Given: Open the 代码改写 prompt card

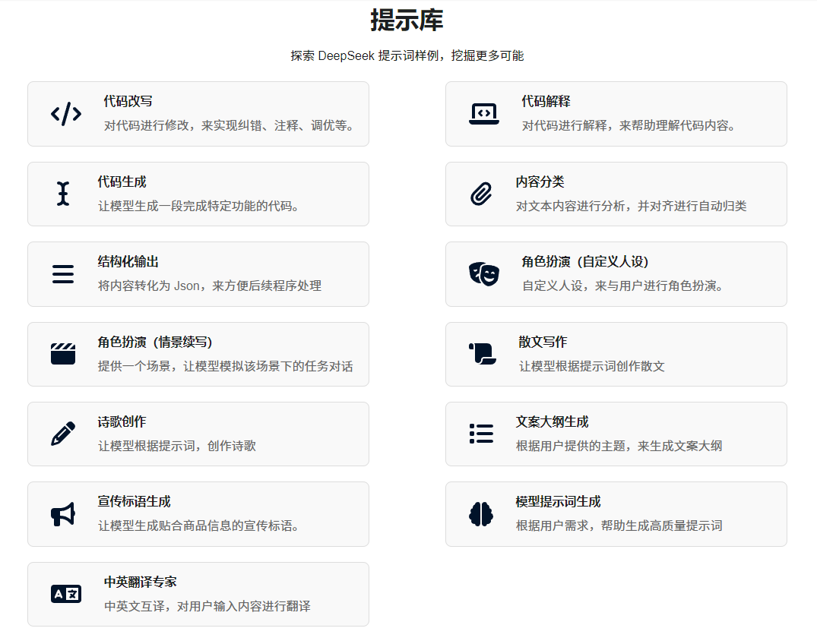Looking at the screenshot, I should pos(198,114).
